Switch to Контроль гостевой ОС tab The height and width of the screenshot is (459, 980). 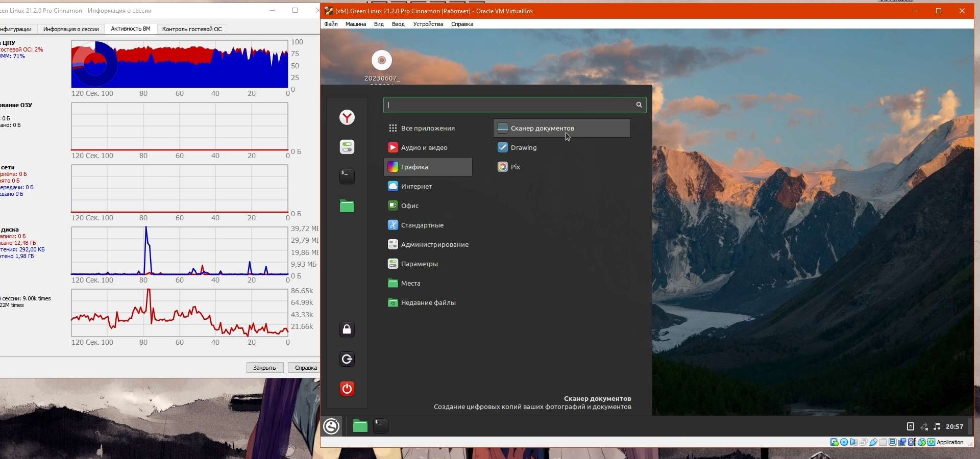click(192, 29)
